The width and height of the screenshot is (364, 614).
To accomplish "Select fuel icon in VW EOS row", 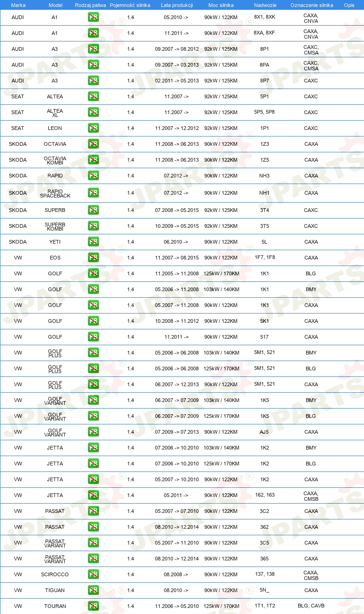I will 94,258.
